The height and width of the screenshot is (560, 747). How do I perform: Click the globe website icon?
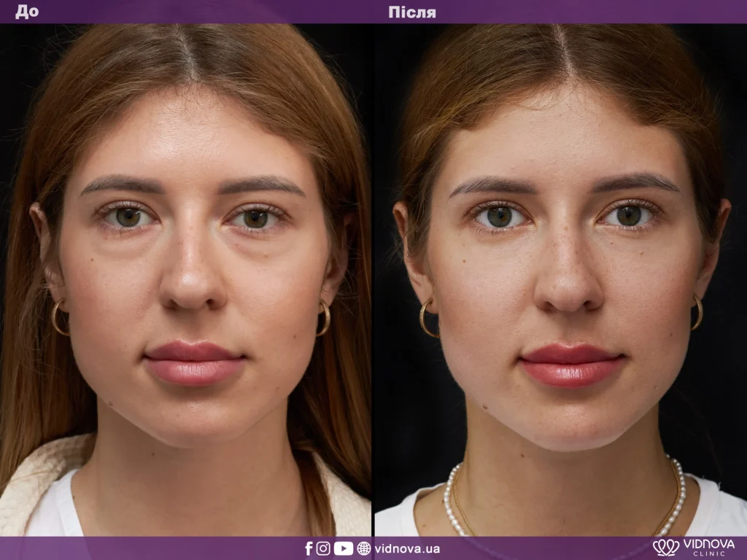pyautogui.click(x=363, y=548)
